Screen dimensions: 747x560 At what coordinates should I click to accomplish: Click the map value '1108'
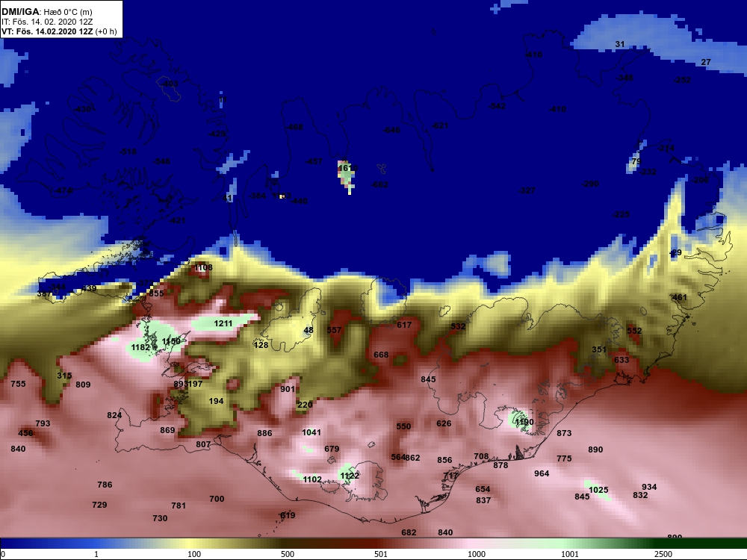tap(203, 267)
